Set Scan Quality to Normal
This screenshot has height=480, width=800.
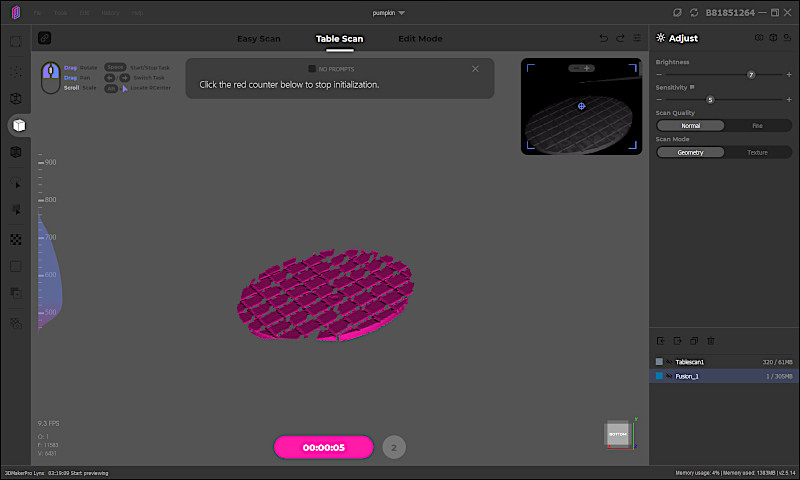click(x=690, y=125)
